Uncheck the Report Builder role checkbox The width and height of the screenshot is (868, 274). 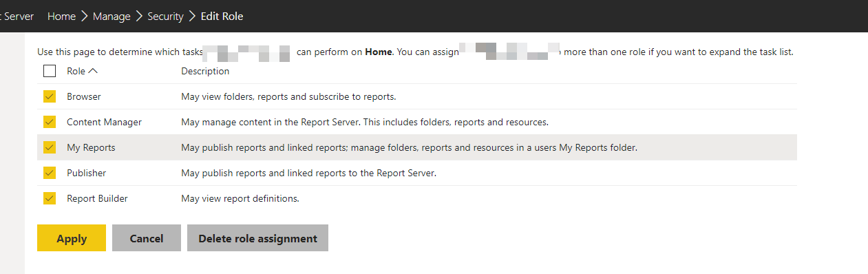50,198
